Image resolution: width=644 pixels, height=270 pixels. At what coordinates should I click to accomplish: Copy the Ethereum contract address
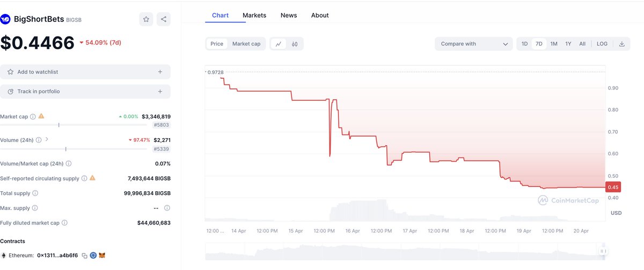(84, 256)
